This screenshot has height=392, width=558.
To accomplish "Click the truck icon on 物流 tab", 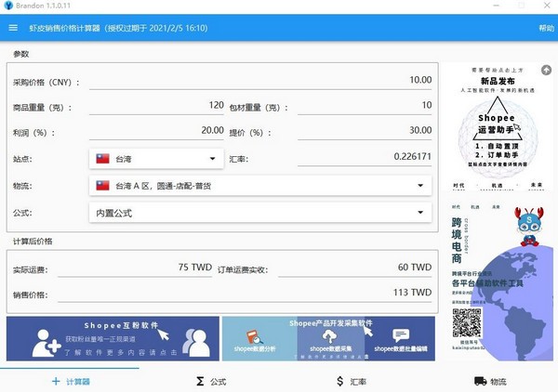I will coord(481,382).
